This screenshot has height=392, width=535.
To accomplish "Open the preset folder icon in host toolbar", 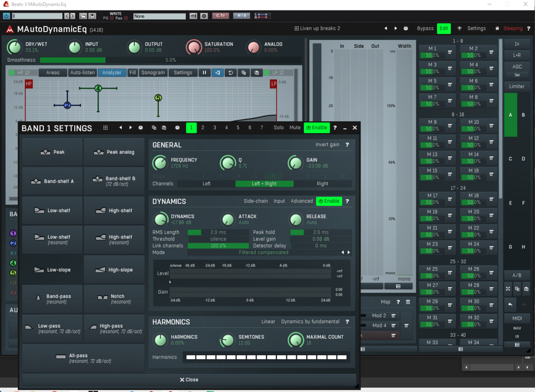I will click(x=83, y=16).
